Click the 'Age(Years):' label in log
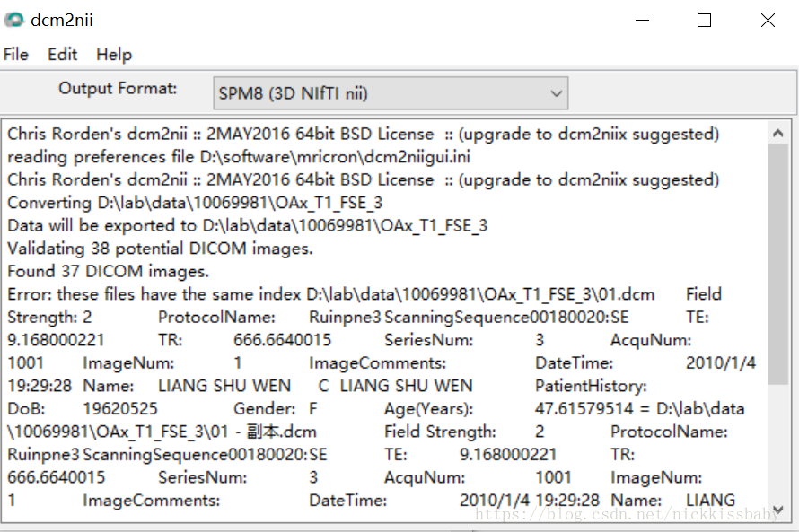Screen dimensions: 799x532 coord(428,409)
